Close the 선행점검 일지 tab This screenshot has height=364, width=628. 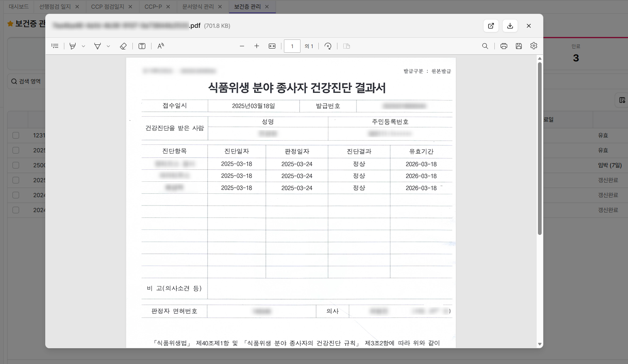(77, 7)
